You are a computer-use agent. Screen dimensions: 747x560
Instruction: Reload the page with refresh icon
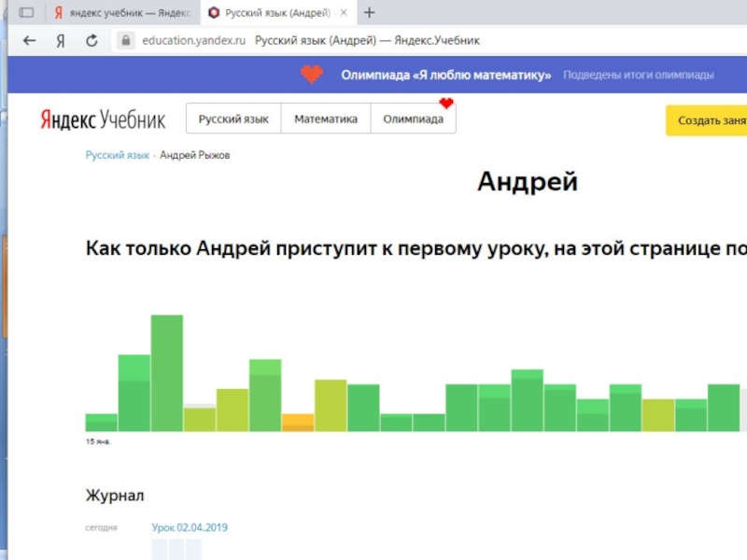(x=92, y=40)
